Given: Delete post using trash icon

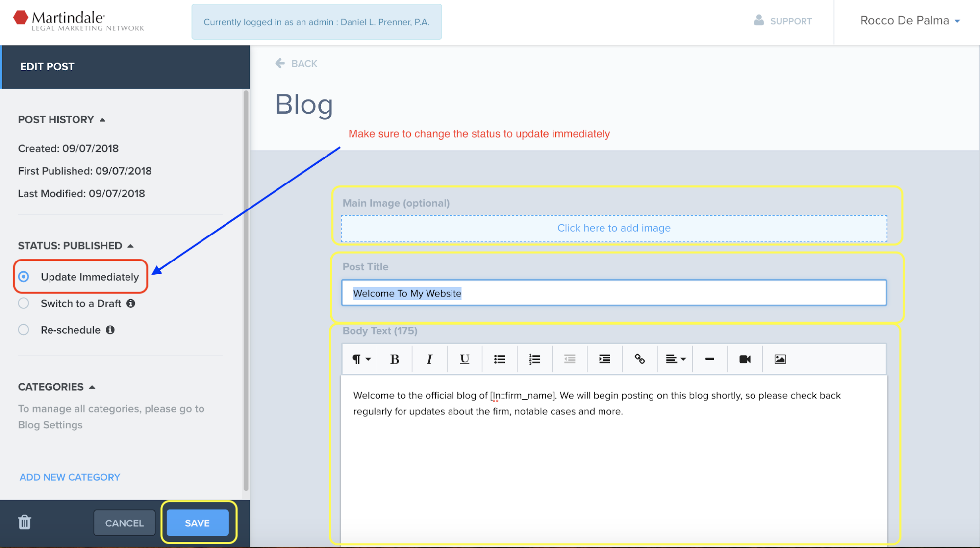Looking at the screenshot, I should tap(25, 522).
